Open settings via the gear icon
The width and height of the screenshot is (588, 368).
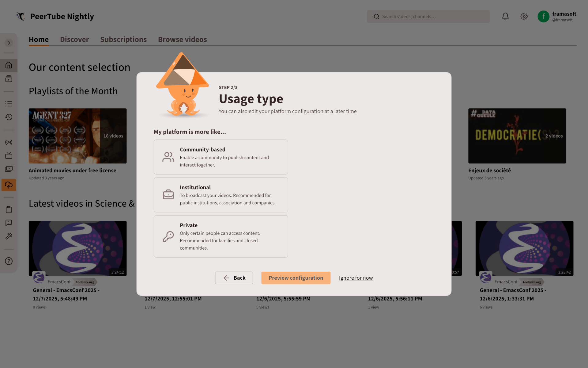524,16
